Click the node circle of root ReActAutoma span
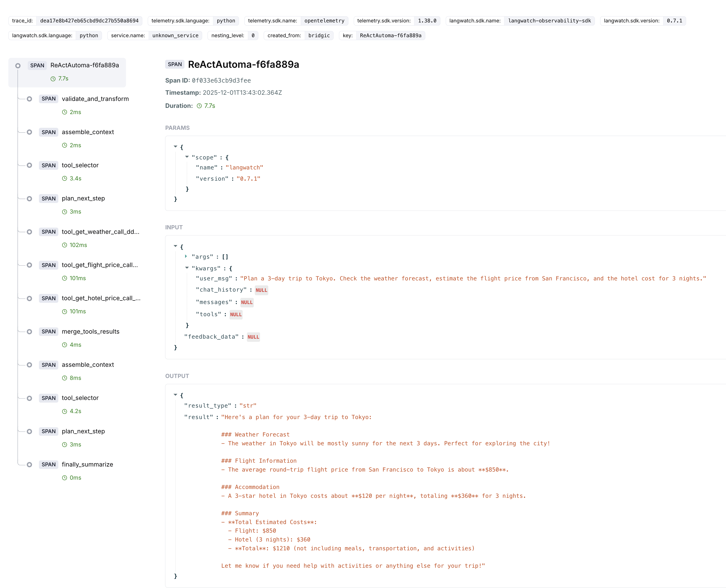 point(18,66)
